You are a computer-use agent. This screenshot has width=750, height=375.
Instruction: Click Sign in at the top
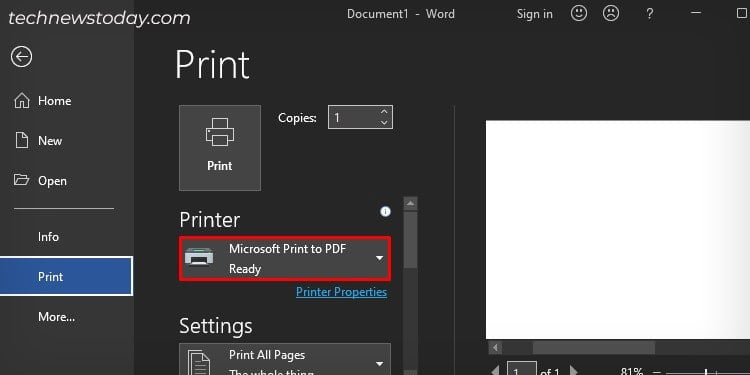pyautogui.click(x=534, y=14)
